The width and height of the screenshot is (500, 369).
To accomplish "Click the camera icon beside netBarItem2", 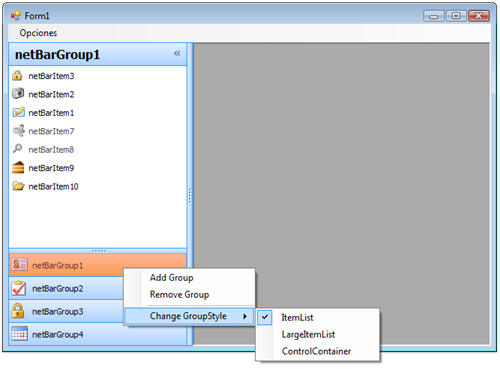I will (18, 94).
